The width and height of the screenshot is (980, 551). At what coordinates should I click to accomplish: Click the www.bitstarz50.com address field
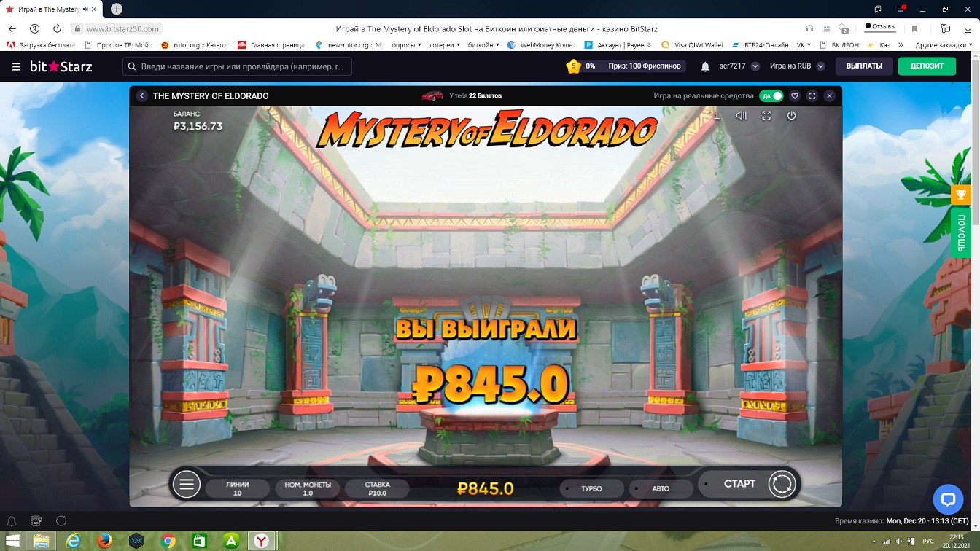pos(122,29)
